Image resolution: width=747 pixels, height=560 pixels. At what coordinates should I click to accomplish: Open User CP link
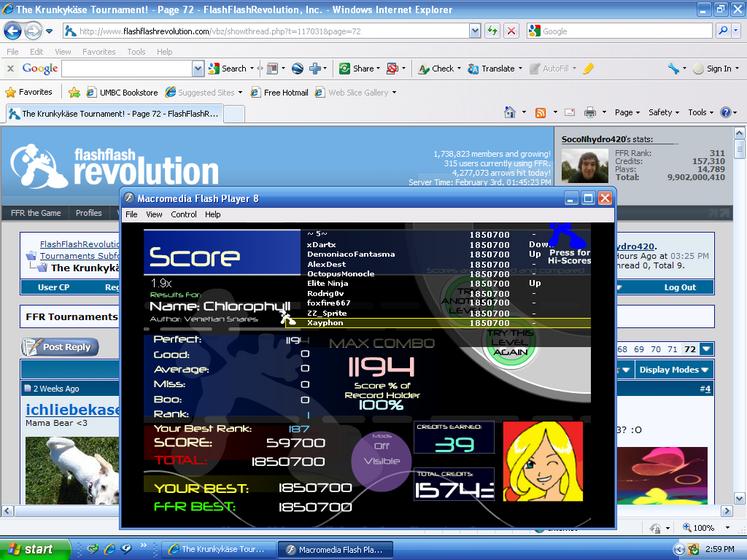pyautogui.click(x=53, y=287)
